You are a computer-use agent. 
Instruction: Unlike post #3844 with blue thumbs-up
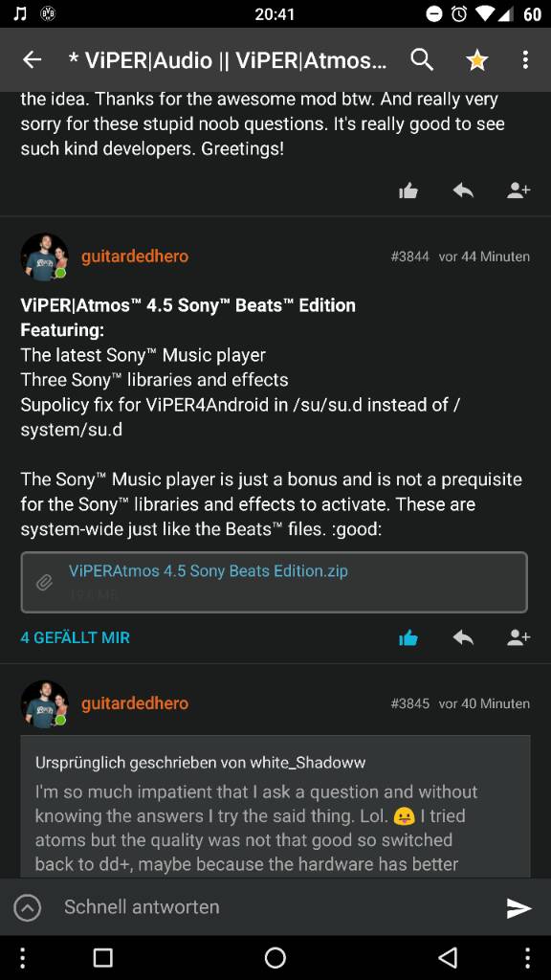pos(408,638)
